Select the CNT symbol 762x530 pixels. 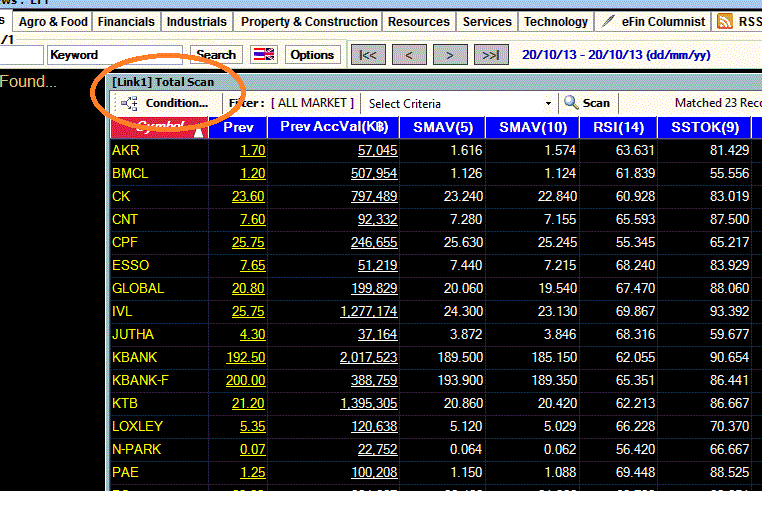(x=125, y=220)
